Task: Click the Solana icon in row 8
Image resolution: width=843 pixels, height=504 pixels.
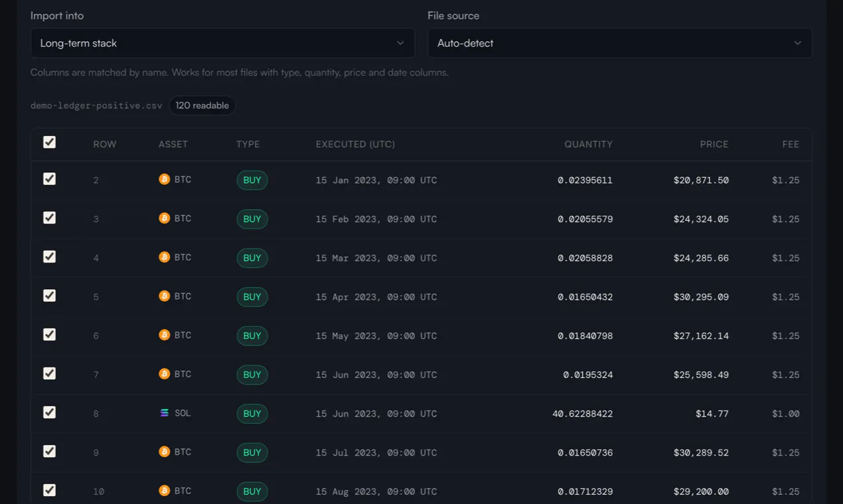Action: pyautogui.click(x=165, y=412)
